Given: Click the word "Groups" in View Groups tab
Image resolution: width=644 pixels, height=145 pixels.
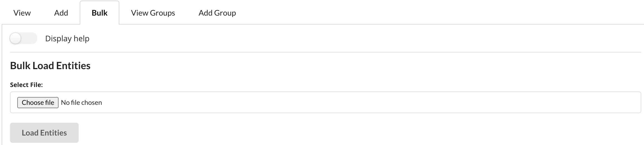Looking at the screenshot, I should [x=162, y=13].
